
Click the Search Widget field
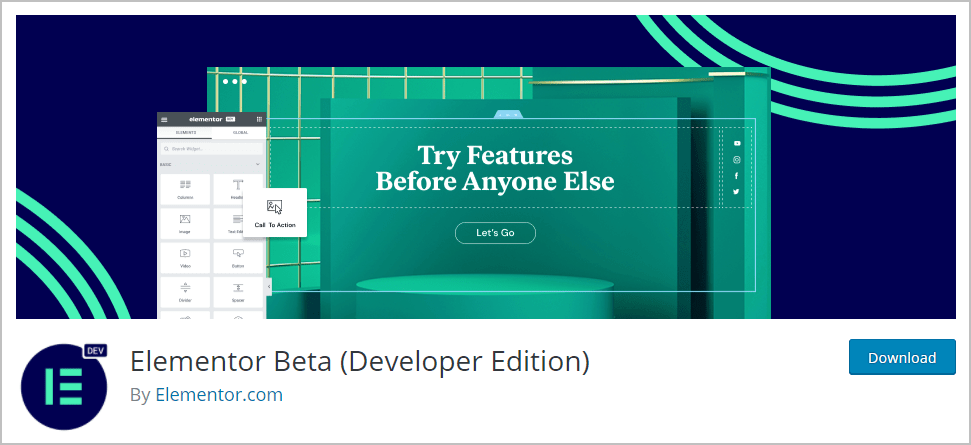212,149
